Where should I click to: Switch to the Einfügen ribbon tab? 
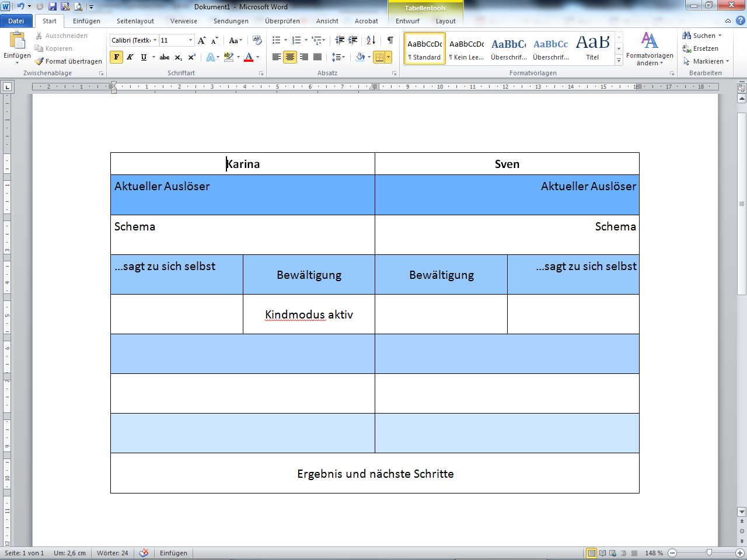coord(86,20)
